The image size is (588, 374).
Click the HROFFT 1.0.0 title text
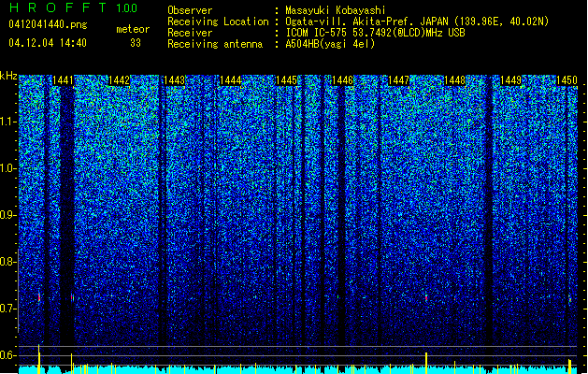(x=73, y=7)
